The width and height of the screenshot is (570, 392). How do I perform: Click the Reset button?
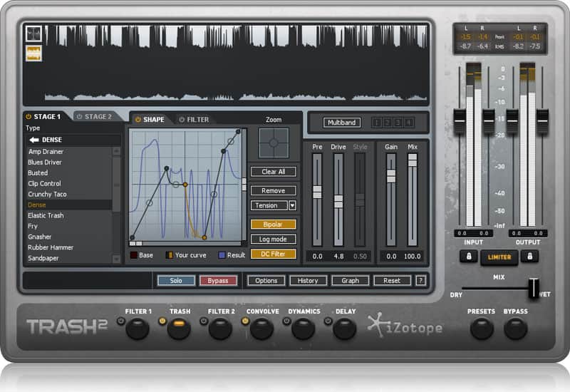click(x=392, y=280)
